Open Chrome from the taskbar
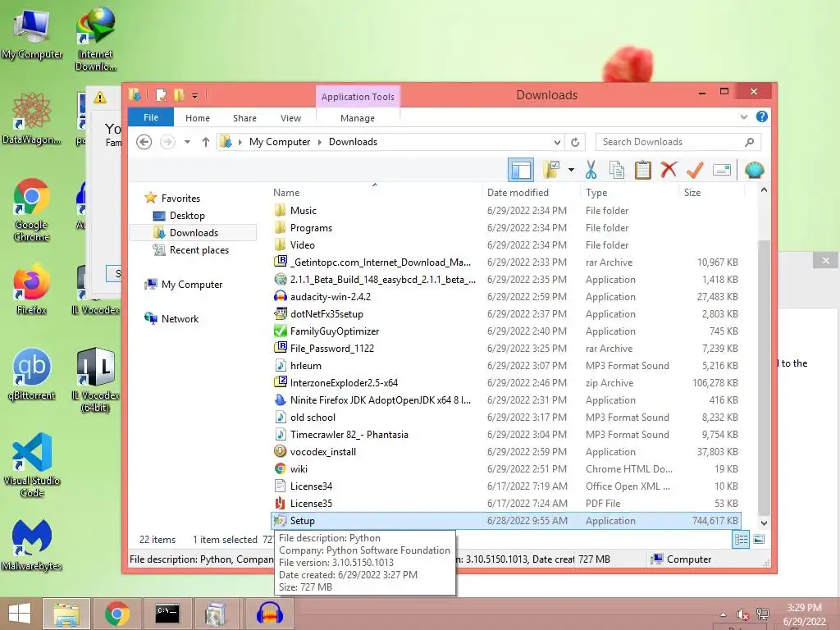The height and width of the screenshot is (630, 840). (x=116, y=614)
